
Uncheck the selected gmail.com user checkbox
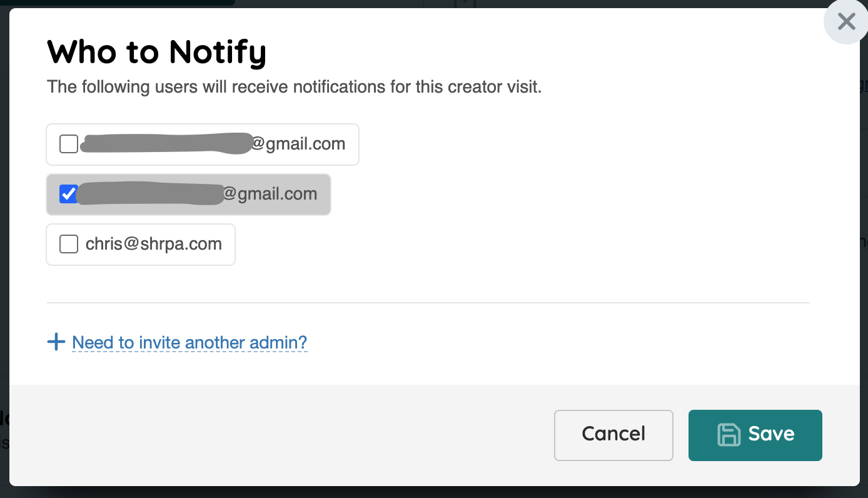click(68, 195)
